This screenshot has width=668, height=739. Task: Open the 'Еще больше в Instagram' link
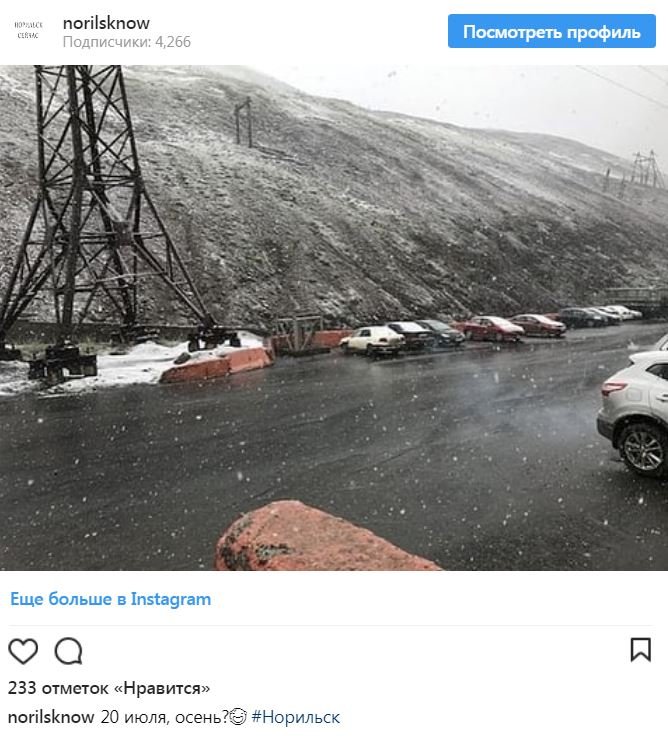tap(110, 599)
